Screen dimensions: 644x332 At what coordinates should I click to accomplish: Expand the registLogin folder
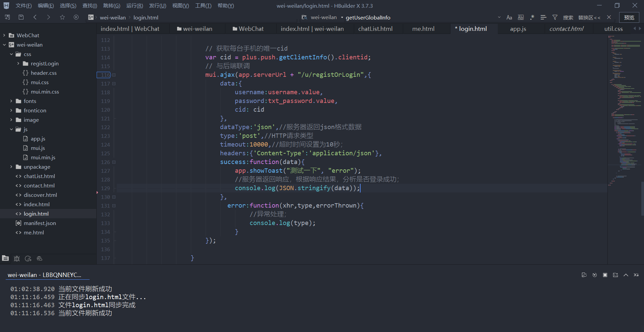(18, 63)
